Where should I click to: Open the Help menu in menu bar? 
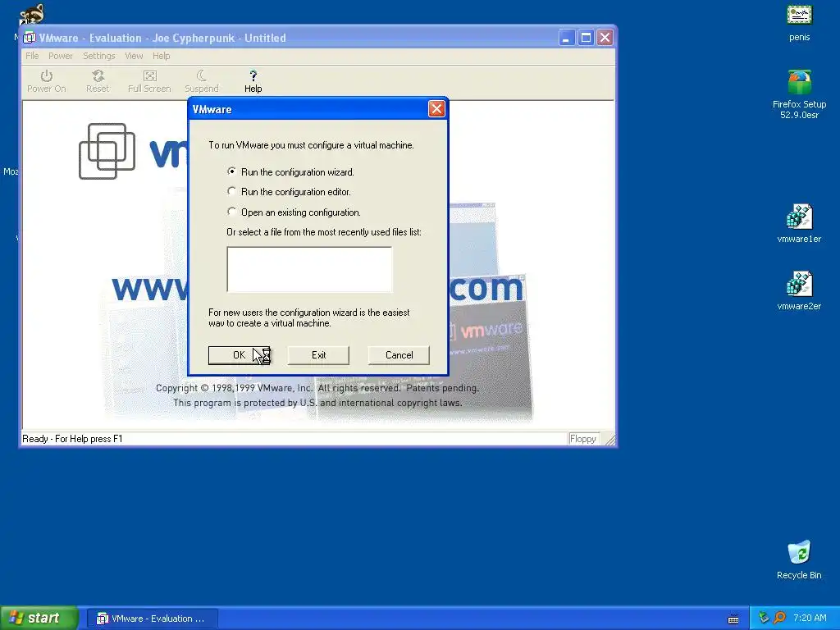coord(162,56)
